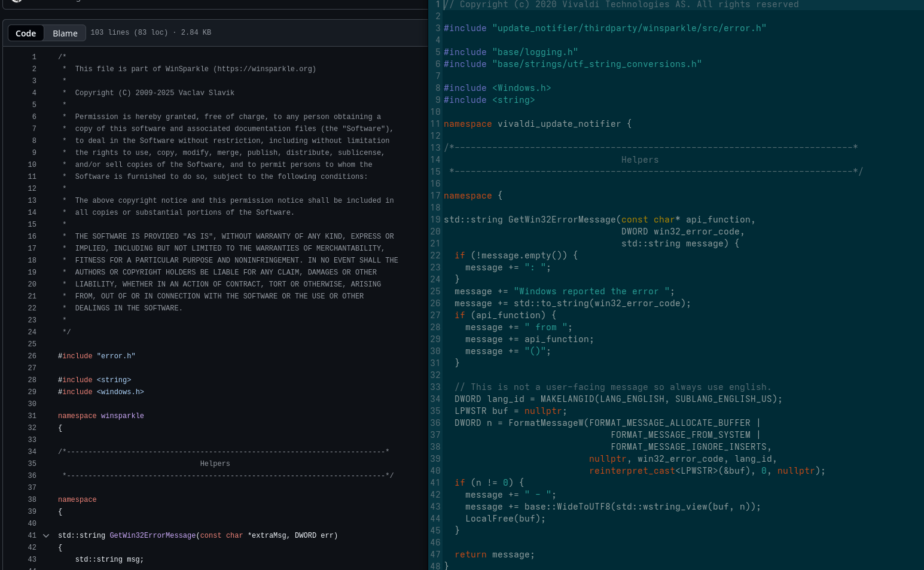The height and width of the screenshot is (570, 924).
Task: Collapse the GetWin32ErrorMessage function chevron at line 41
Action: click(x=46, y=536)
